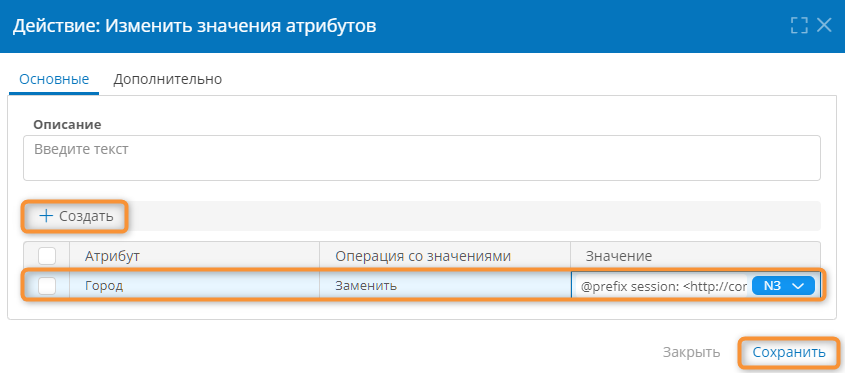Expand the dialog to fullscreen
The image size is (845, 373).
pyautogui.click(x=799, y=25)
